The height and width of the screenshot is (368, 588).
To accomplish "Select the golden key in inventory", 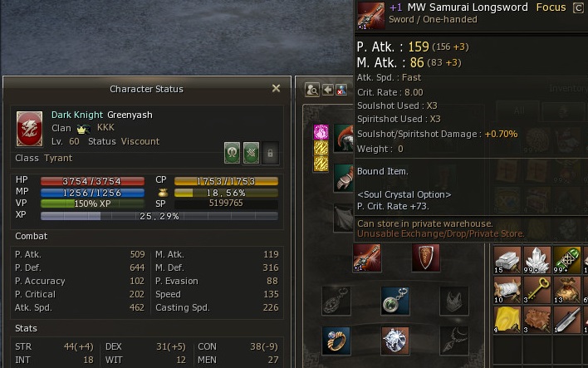I will coord(537,290).
